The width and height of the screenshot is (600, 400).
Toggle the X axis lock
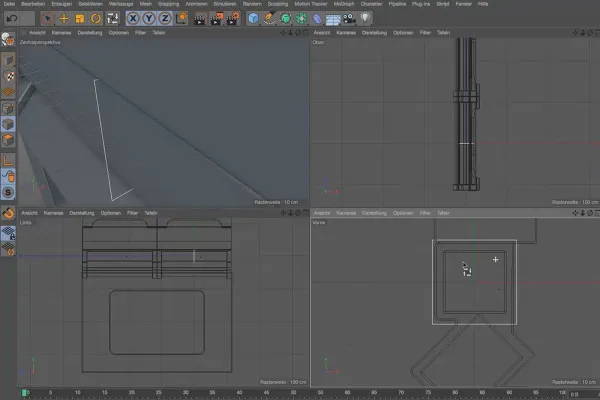coord(133,18)
